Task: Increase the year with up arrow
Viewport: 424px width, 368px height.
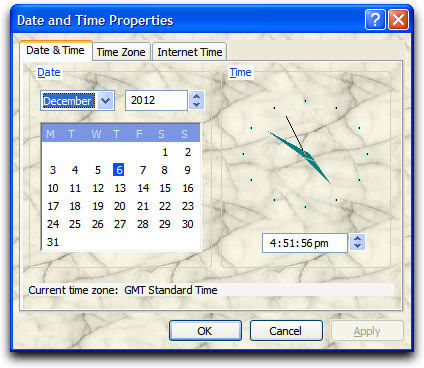Action: tap(197, 96)
